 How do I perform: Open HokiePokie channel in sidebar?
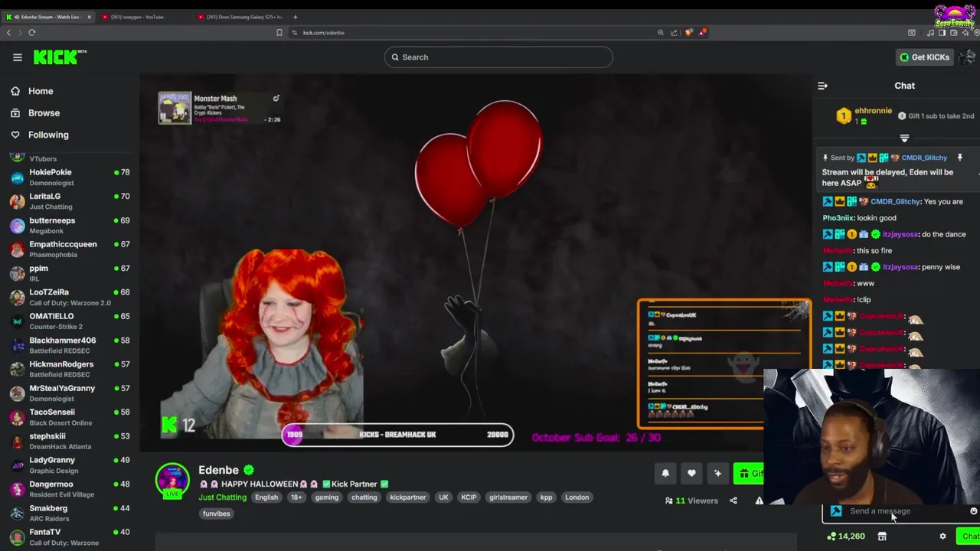point(70,178)
